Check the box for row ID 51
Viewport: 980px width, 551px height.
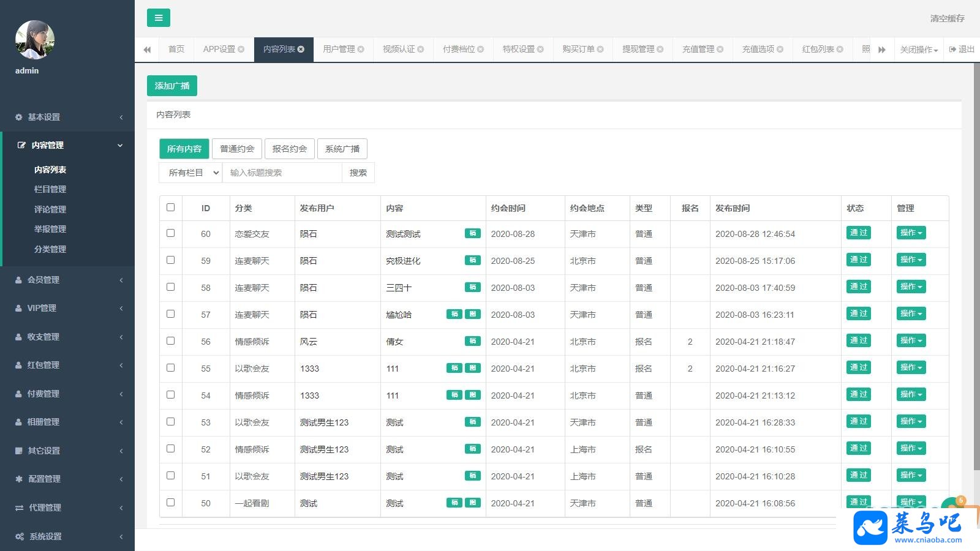coord(170,475)
